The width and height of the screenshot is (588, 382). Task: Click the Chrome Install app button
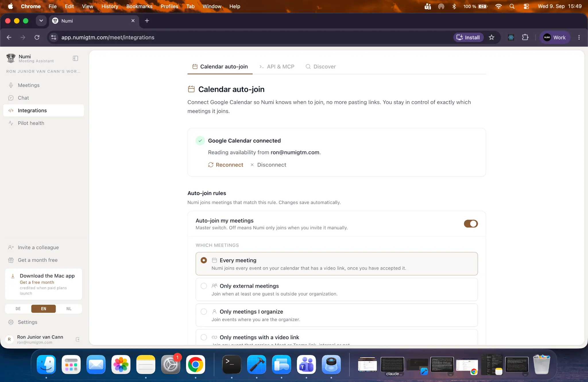click(x=468, y=37)
